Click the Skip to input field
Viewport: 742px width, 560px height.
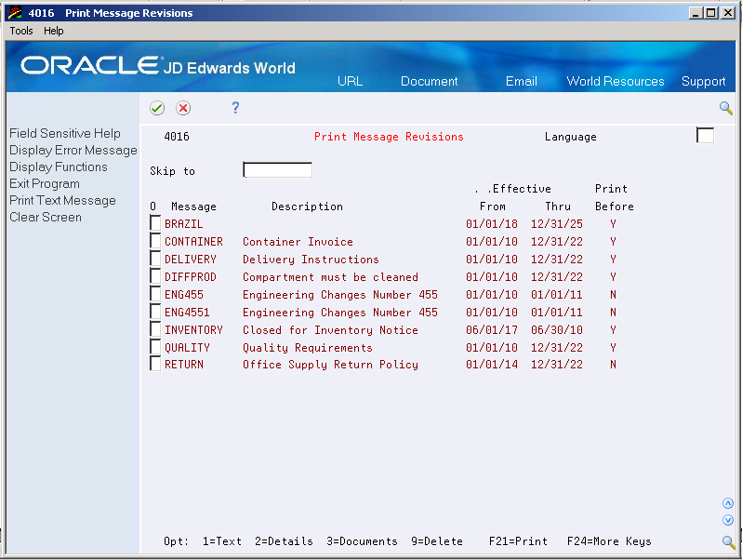[277, 170]
